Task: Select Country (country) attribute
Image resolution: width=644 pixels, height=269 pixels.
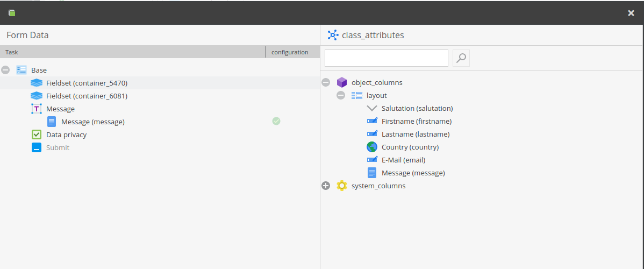Action: 410,147
